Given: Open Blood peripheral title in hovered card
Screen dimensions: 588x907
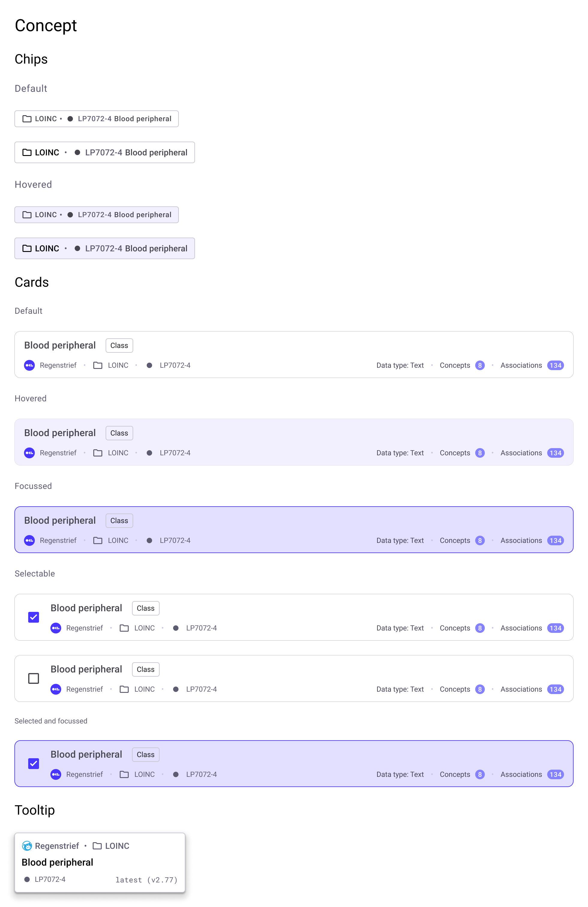Looking at the screenshot, I should [x=60, y=433].
